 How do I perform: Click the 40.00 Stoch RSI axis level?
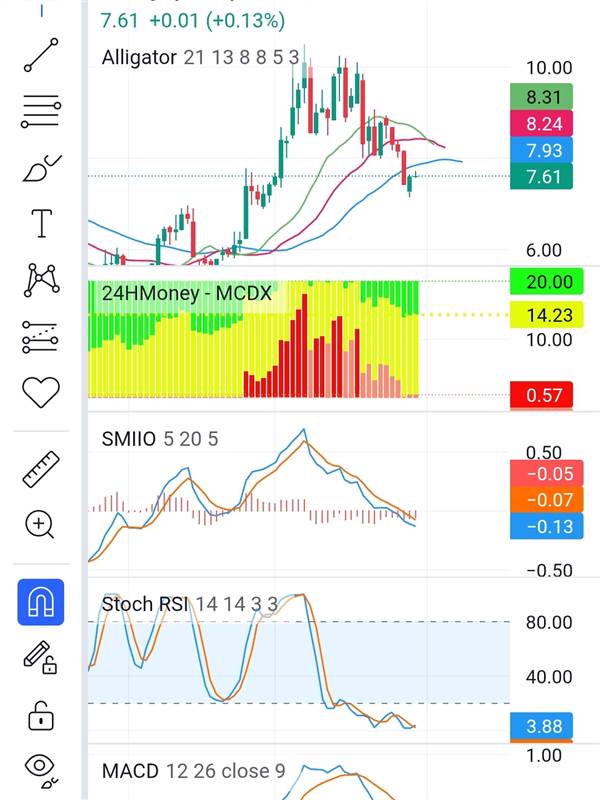point(549,677)
